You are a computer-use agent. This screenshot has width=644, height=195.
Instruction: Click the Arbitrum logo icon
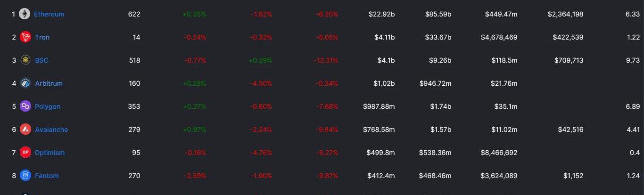point(25,83)
